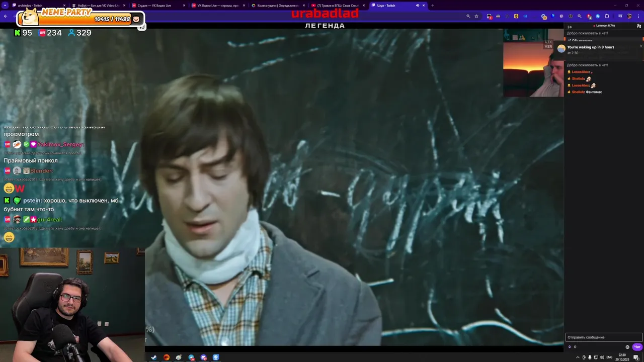Open the Windows notification center
This screenshot has height=362, width=644.
click(636, 357)
